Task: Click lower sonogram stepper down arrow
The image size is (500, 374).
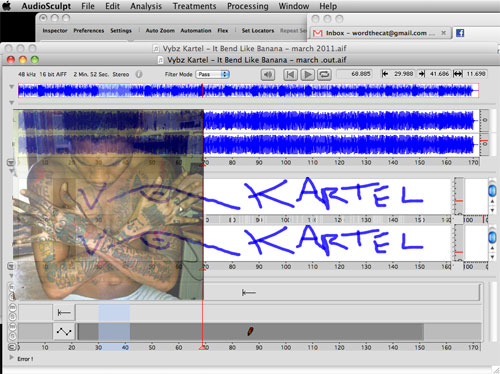Action: (x=492, y=257)
